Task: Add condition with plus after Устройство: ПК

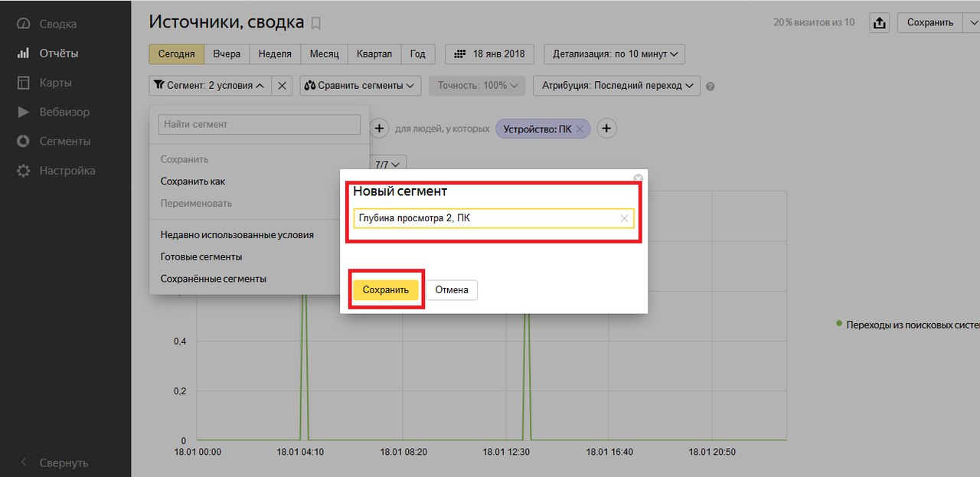Action: pos(606,129)
